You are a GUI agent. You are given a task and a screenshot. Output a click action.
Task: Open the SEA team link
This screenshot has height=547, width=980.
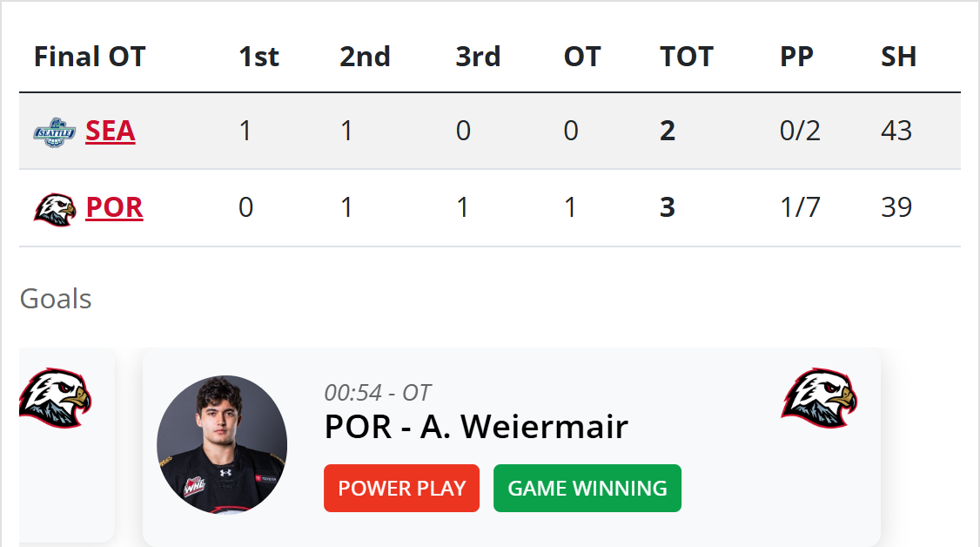coord(111,131)
